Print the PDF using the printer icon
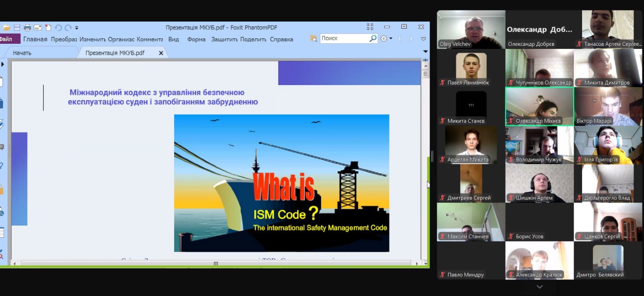644x296 pixels. click(x=27, y=28)
